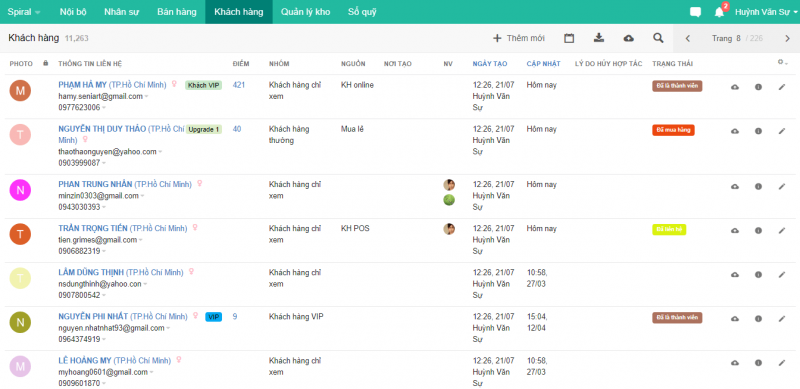Go to next page arrow
800x389 pixels.
click(787, 38)
